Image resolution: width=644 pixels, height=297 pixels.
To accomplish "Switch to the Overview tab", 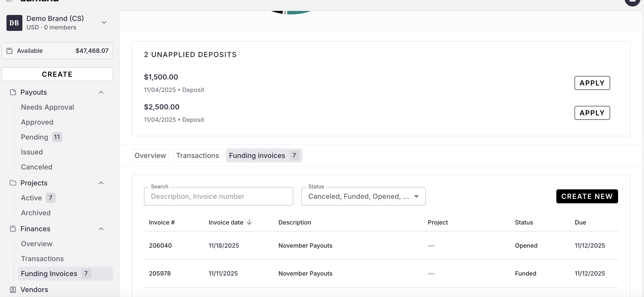I will click(x=150, y=155).
